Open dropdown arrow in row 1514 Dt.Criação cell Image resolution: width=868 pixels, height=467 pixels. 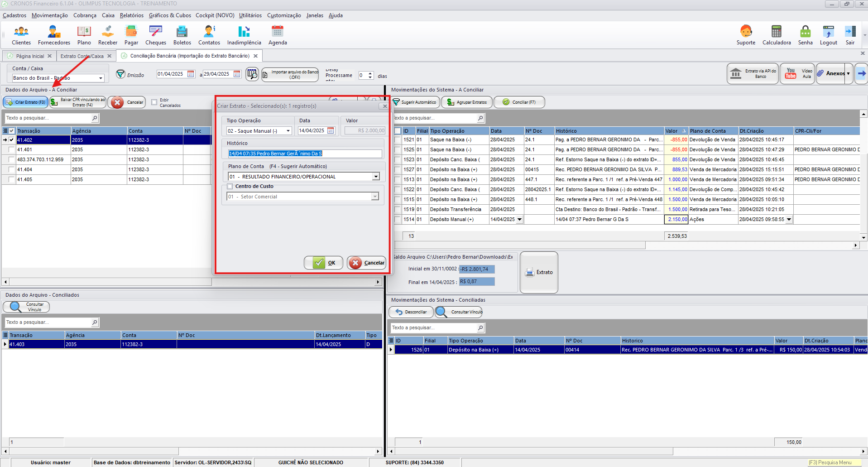789,219
